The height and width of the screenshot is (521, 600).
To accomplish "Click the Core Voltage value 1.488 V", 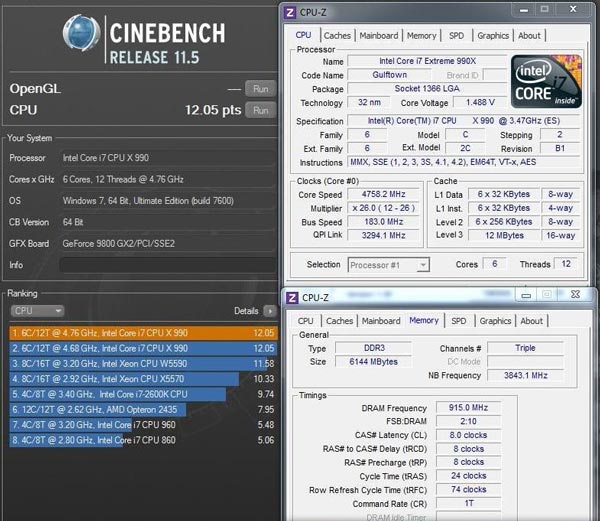I will (480, 103).
